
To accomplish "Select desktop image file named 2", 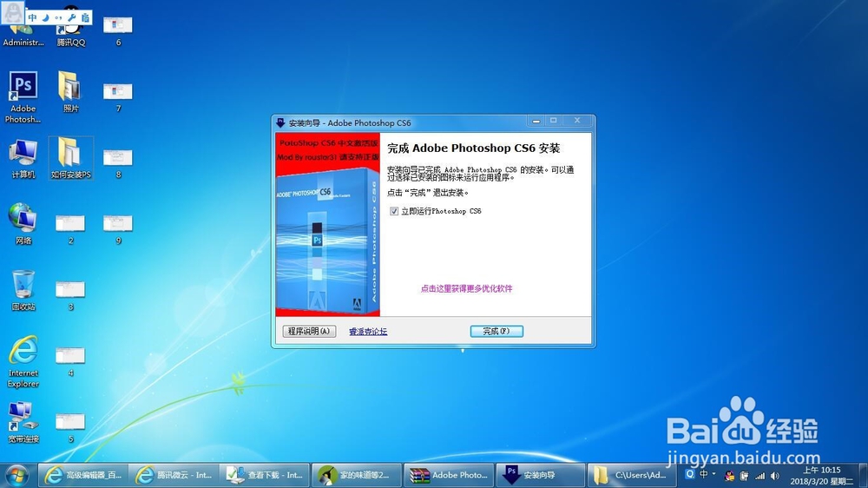I will click(70, 228).
